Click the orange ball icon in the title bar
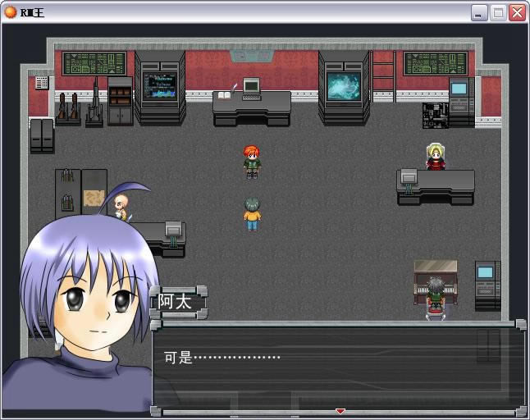 (11, 11)
